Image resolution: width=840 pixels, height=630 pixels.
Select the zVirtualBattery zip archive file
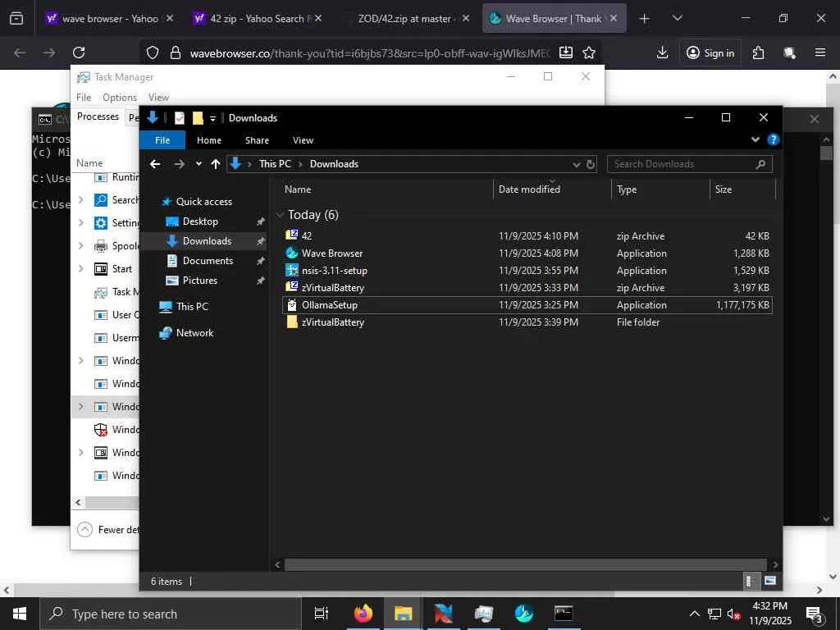pyautogui.click(x=527, y=288)
